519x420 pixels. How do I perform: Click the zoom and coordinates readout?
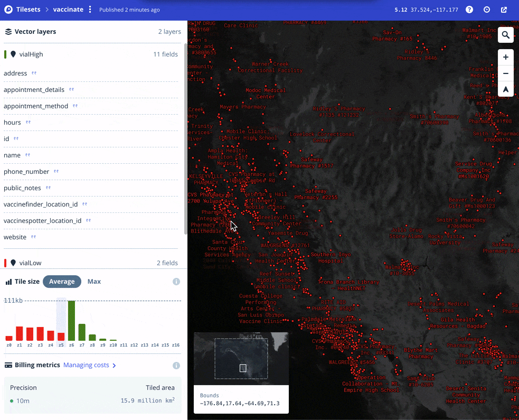[x=426, y=10]
